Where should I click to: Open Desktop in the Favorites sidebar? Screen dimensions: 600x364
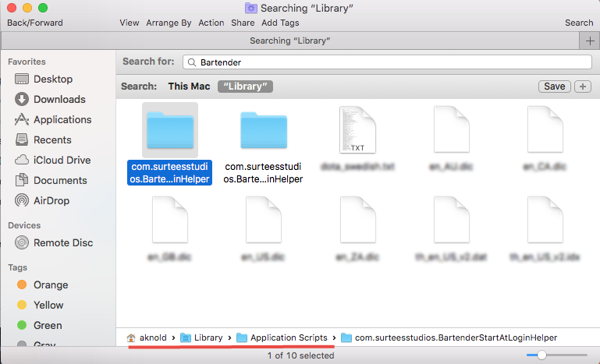click(x=43, y=80)
